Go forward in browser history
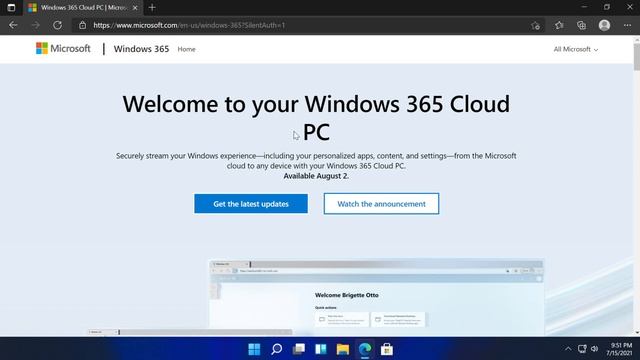Screen dimensions: 640x360 36,25
